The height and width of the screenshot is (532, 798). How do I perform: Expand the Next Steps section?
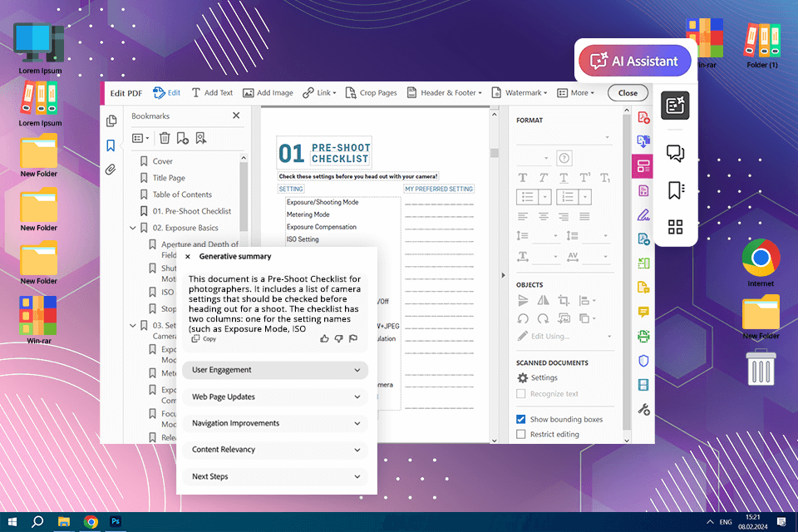(x=275, y=476)
